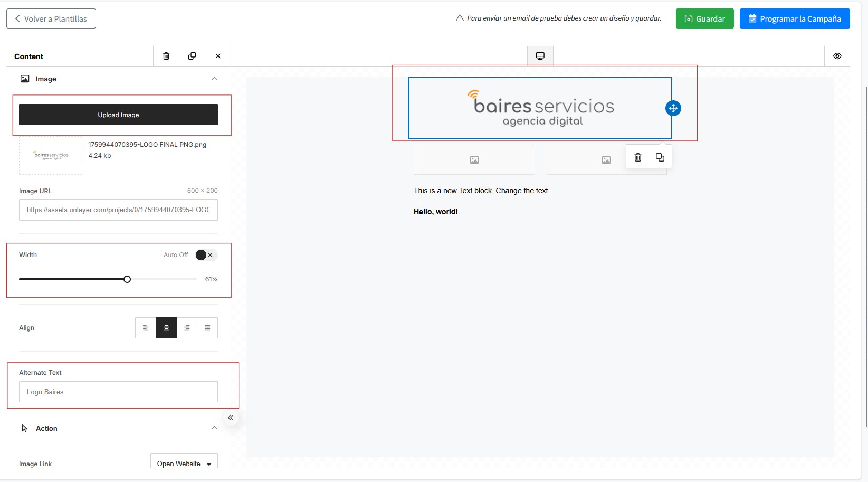Close the Content panel with X
868x482 pixels.
point(218,56)
